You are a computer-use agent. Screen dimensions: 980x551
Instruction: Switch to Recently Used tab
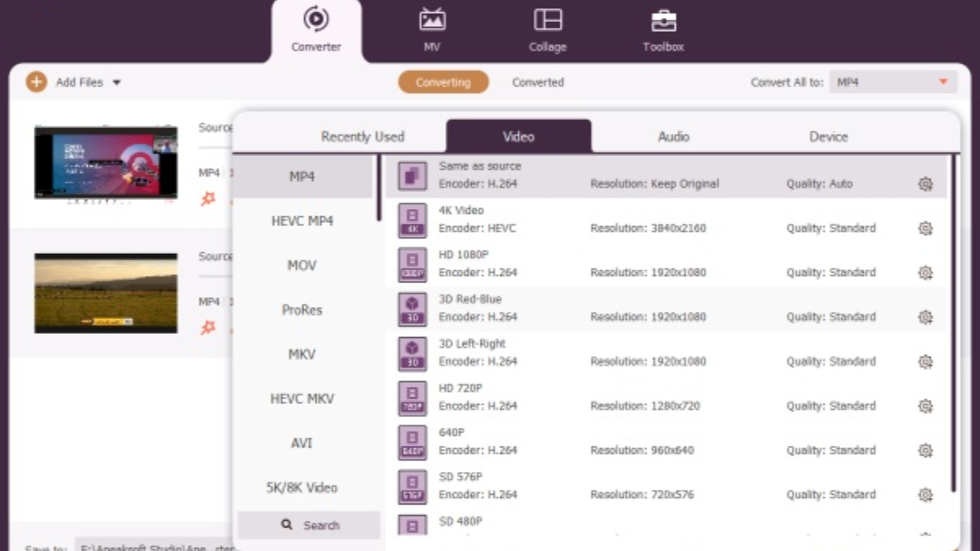[363, 136]
